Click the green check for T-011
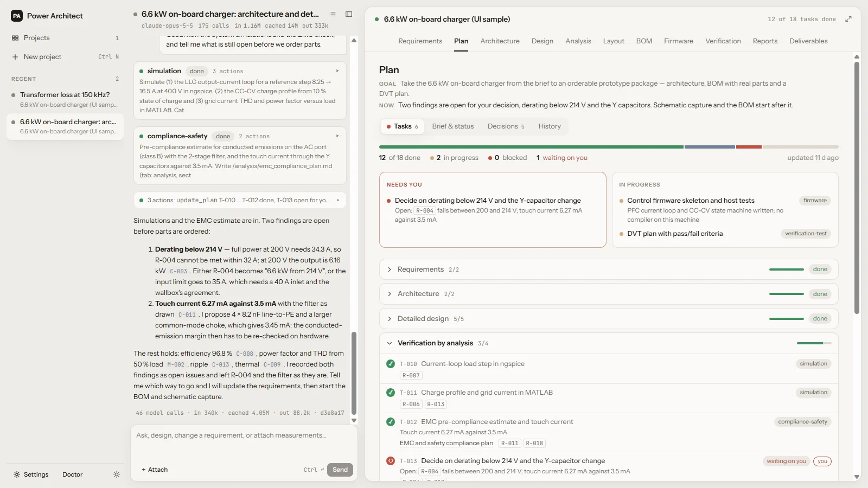This screenshot has height=488, width=868. (x=391, y=393)
